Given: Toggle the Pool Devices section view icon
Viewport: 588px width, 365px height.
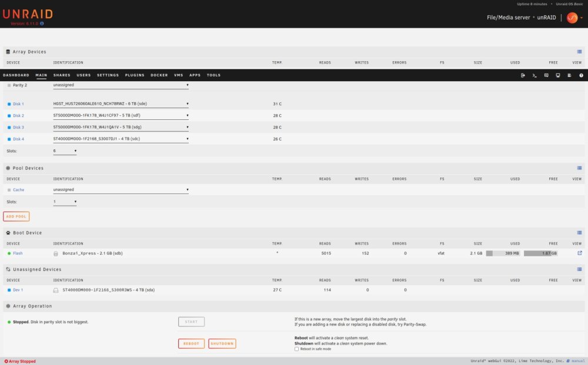Looking at the screenshot, I should point(579,168).
